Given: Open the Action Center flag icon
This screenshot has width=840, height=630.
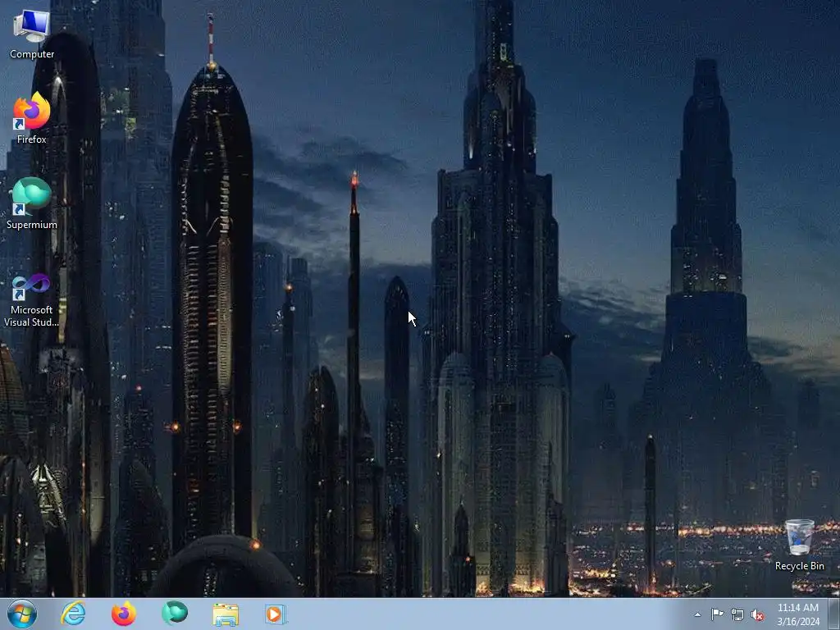Looking at the screenshot, I should click(717, 614).
